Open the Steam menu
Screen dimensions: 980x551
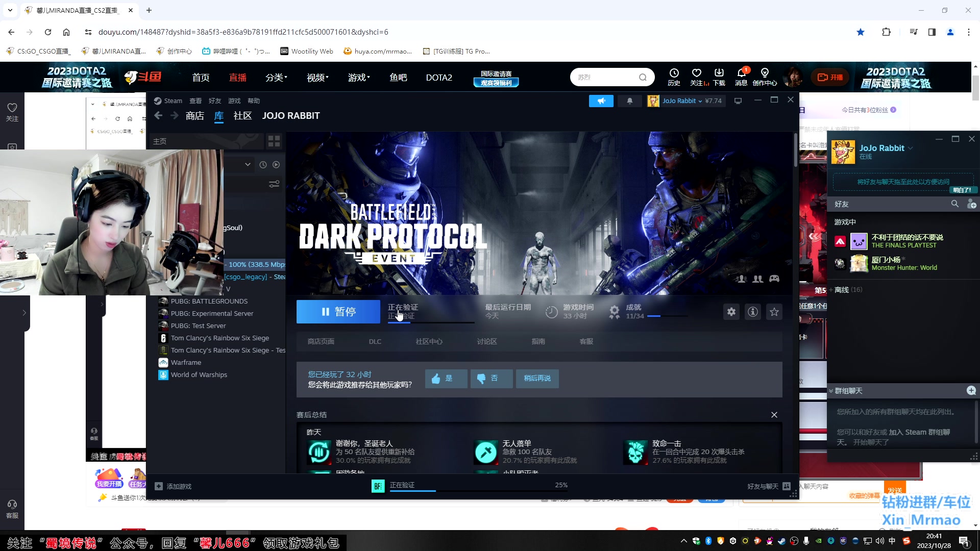[168, 101]
